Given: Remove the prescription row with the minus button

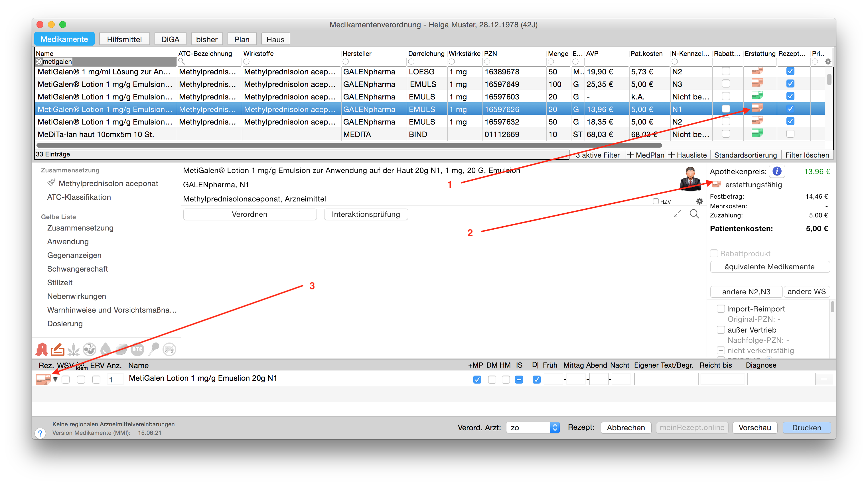Looking at the screenshot, I should [824, 379].
